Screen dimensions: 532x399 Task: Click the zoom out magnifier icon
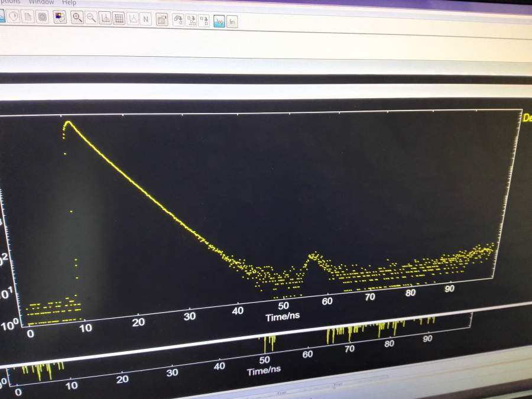pos(91,18)
